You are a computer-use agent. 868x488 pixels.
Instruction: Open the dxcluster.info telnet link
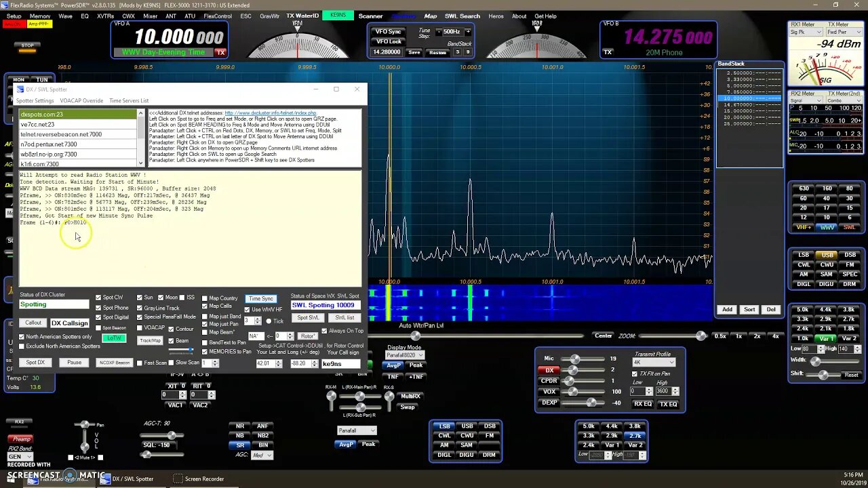click(271, 113)
